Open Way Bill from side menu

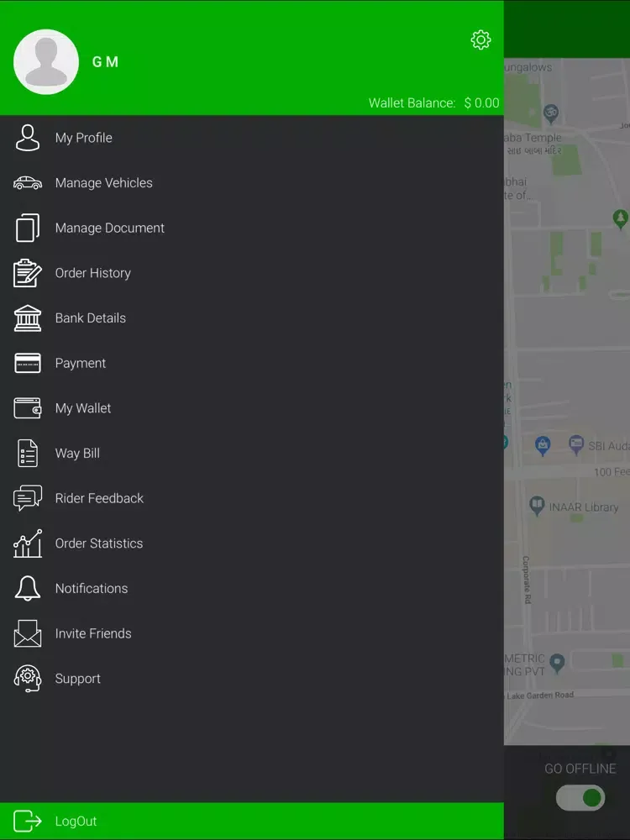click(x=77, y=454)
